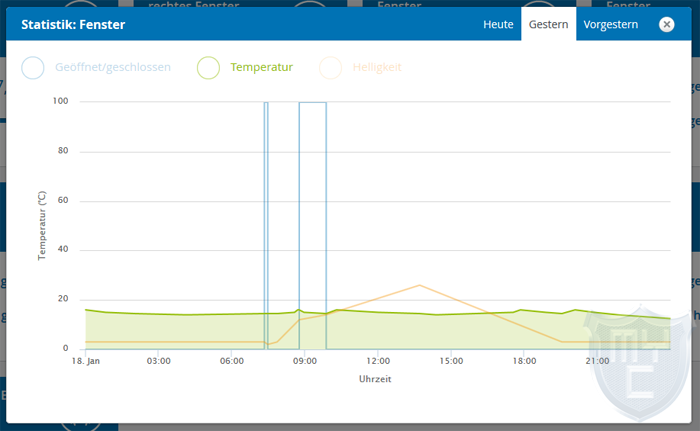Toggle the Geöffnet/geschlossen legend circle
Image resolution: width=700 pixels, height=431 pixels.
[33, 68]
